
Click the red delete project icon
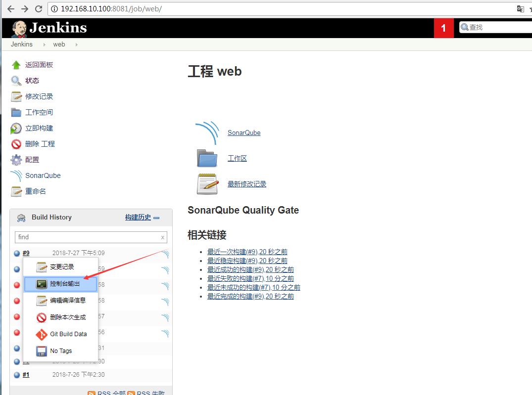click(x=16, y=144)
